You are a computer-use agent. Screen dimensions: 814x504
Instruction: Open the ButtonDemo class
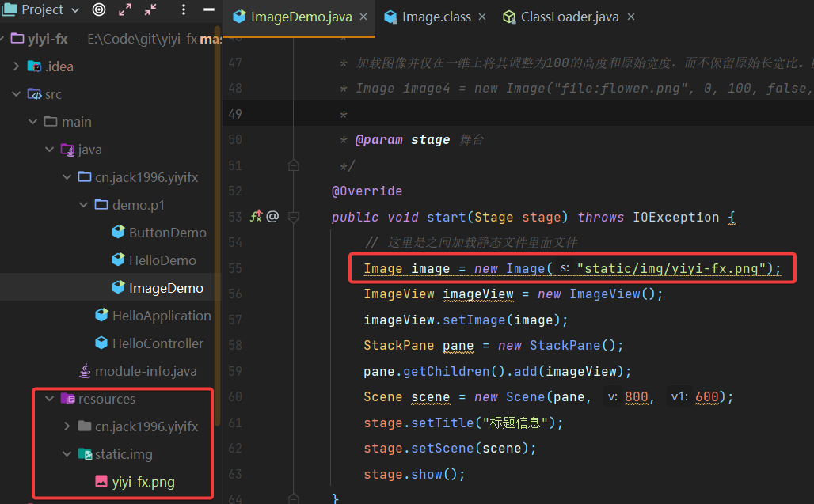click(x=167, y=233)
